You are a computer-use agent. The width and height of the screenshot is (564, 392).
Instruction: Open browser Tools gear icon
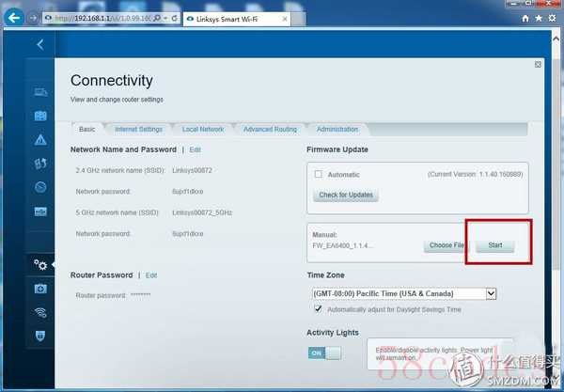552,18
